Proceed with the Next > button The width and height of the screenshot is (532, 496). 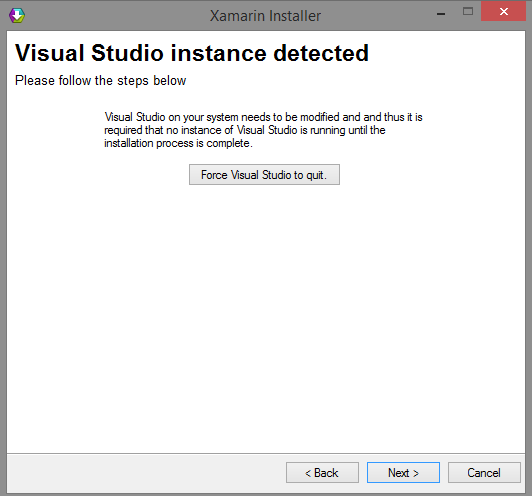403,472
